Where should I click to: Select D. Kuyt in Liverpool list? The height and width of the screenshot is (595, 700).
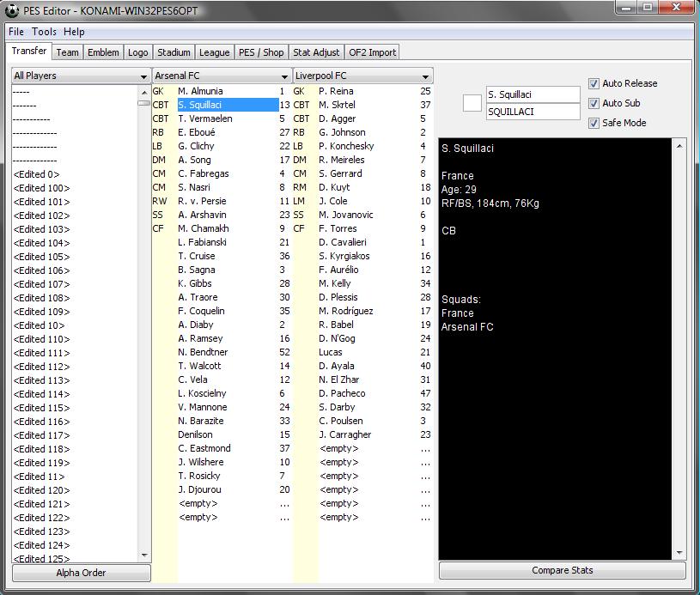pos(362,187)
